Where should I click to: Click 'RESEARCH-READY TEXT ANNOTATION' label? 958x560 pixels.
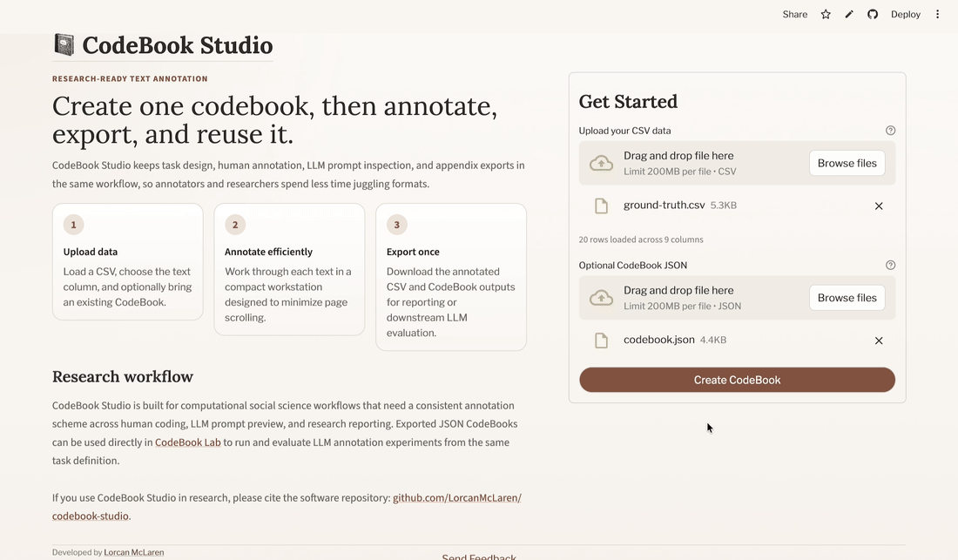point(130,78)
